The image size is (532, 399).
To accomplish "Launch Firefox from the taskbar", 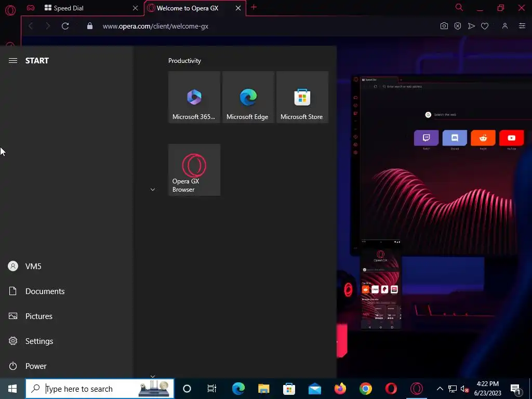I will (x=340, y=389).
